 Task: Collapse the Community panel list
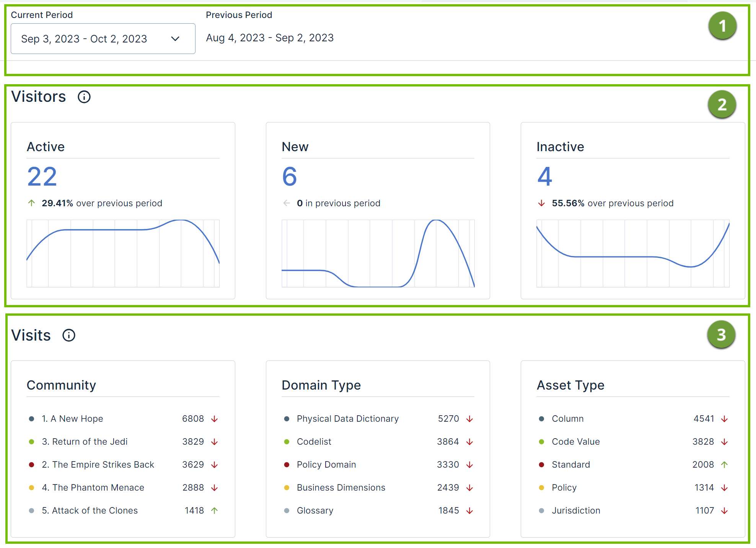point(61,385)
